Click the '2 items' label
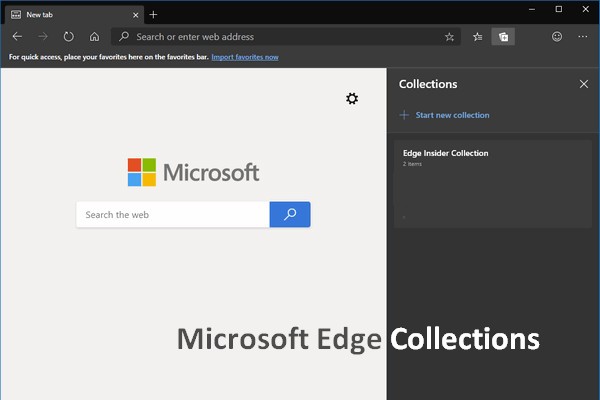This screenshot has width=600, height=400. pyautogui.click(x=412, y=164)
